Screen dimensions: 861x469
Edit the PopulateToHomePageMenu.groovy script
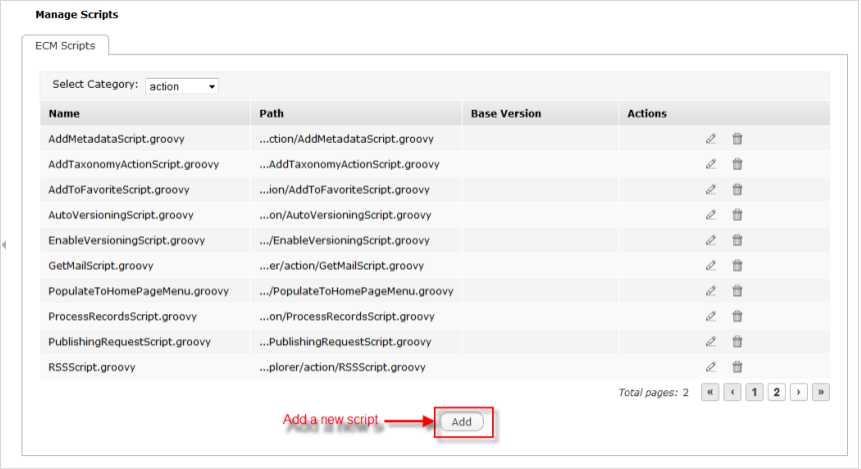[711, 291]
